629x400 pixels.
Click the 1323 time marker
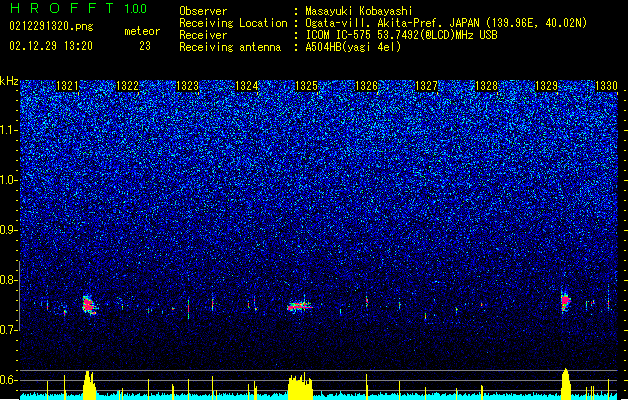click(x=187, y=86)
